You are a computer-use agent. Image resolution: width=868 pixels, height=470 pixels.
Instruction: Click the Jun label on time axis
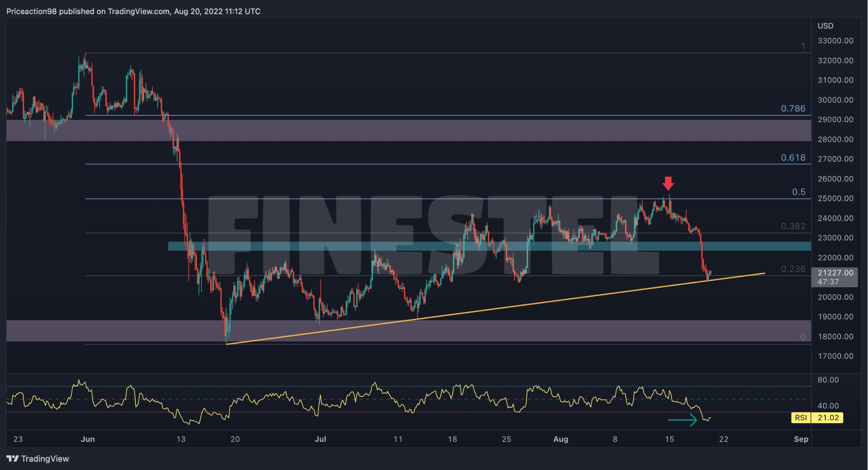[88, 439]
